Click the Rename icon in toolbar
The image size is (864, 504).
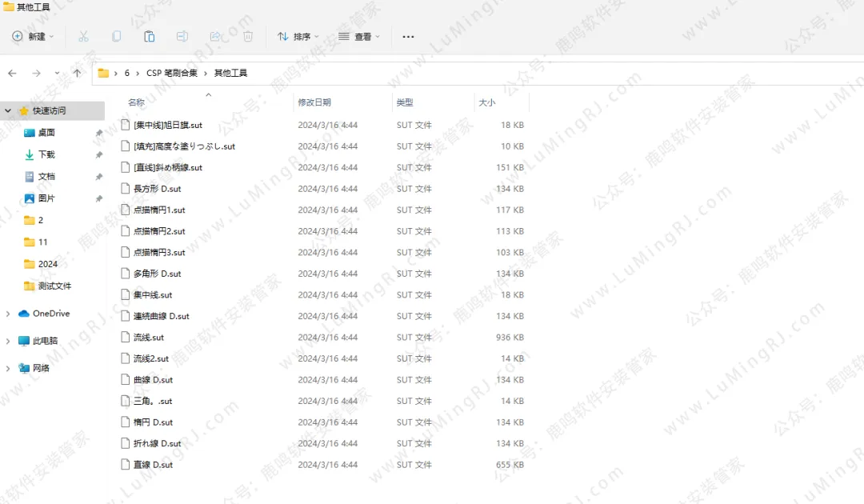point(182,37)
